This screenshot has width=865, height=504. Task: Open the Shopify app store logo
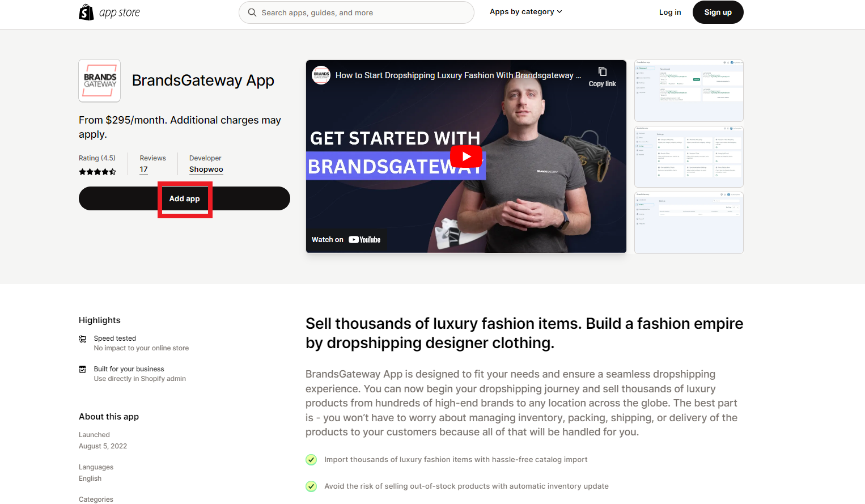click(x=109, y=12)
